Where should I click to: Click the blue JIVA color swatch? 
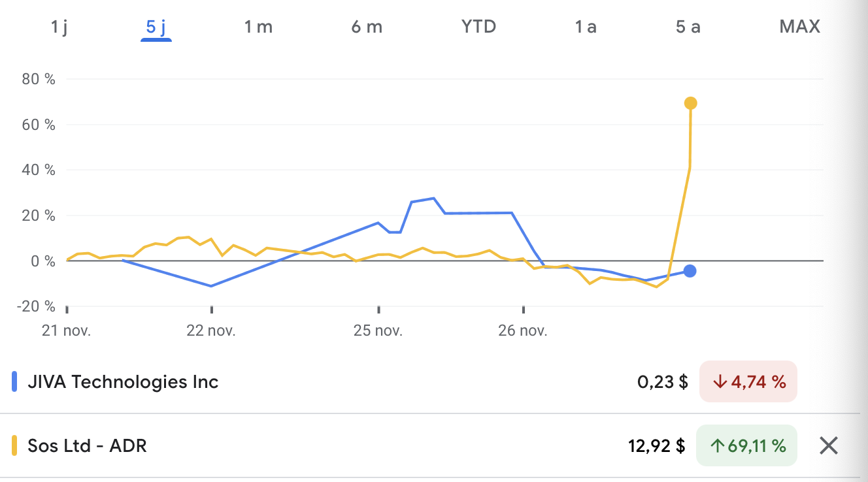pos(15,382)
